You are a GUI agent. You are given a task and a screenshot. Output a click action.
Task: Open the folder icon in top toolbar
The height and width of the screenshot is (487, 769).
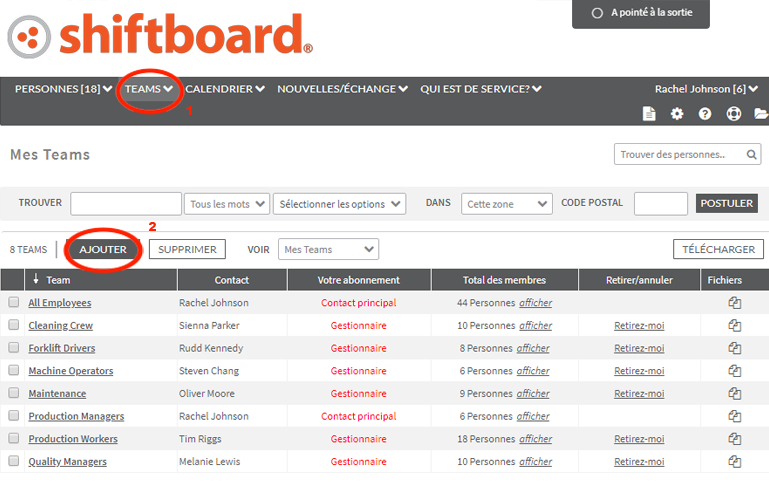click(x=761, y=114)
